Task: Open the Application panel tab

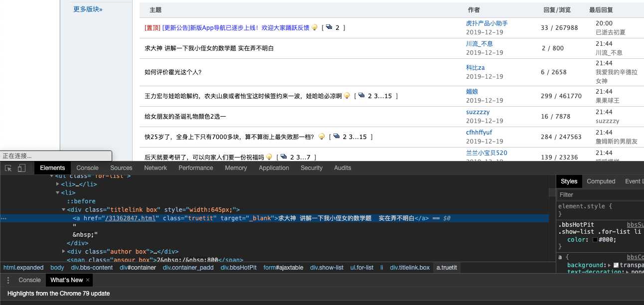Action: point(274,168)
